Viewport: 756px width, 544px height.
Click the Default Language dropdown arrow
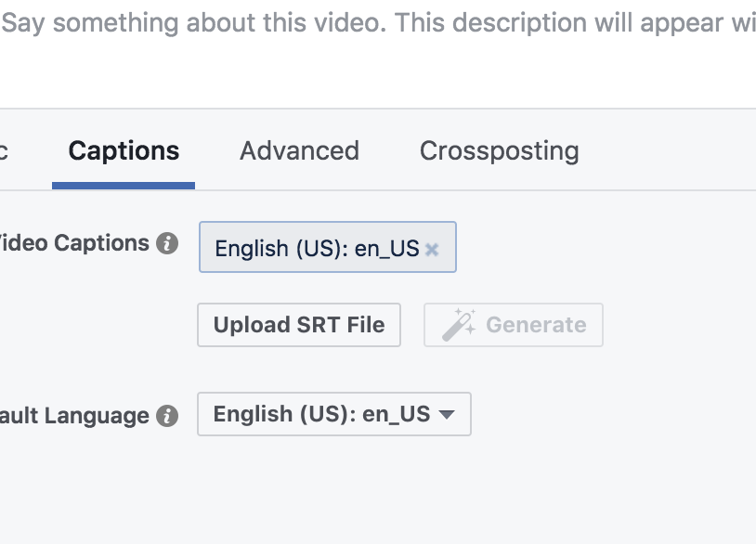tap(447, 414)
